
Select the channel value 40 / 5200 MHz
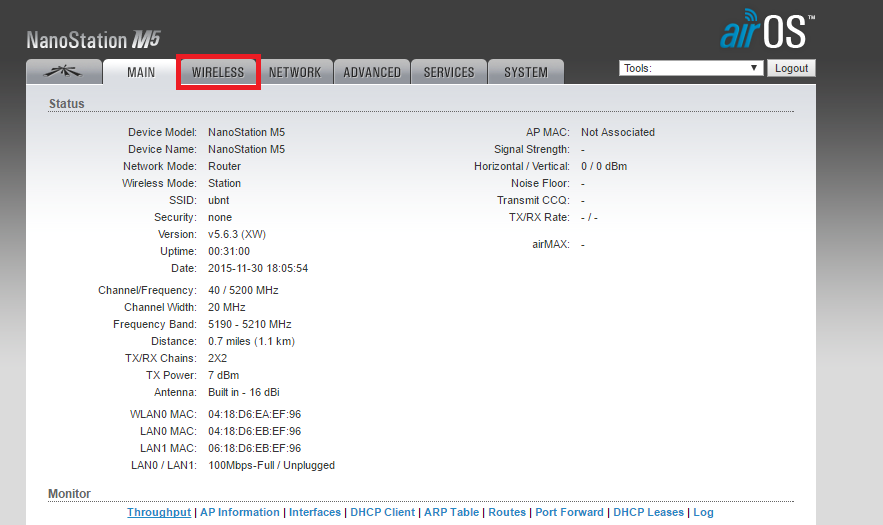point(243,290)
